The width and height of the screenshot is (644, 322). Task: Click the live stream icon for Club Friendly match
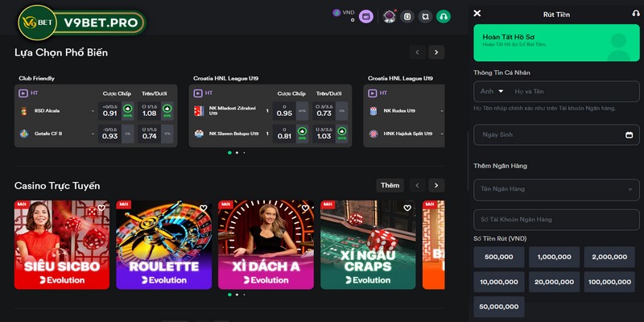23,93
